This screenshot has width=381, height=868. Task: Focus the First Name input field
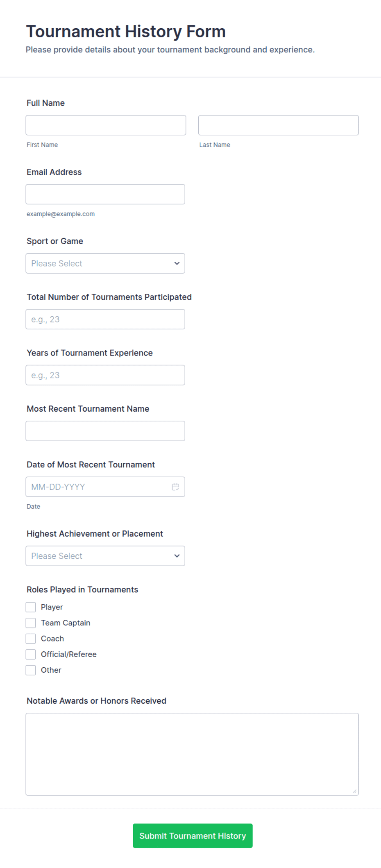point(106,125)
